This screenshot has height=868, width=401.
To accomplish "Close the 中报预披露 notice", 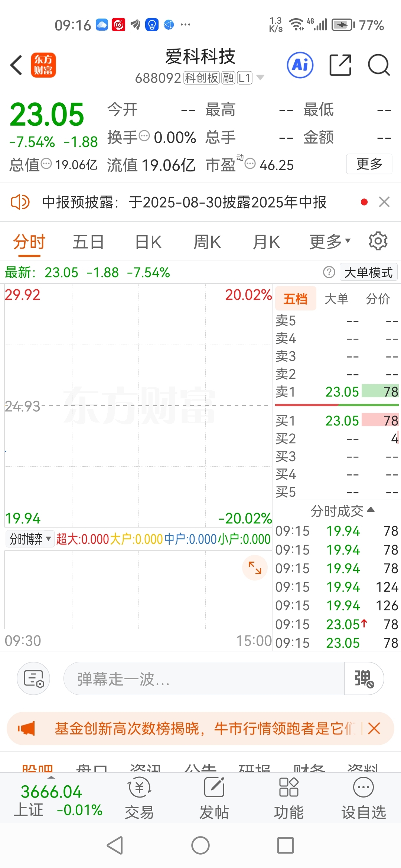I will pyautogui.click(x=384, y=202).
